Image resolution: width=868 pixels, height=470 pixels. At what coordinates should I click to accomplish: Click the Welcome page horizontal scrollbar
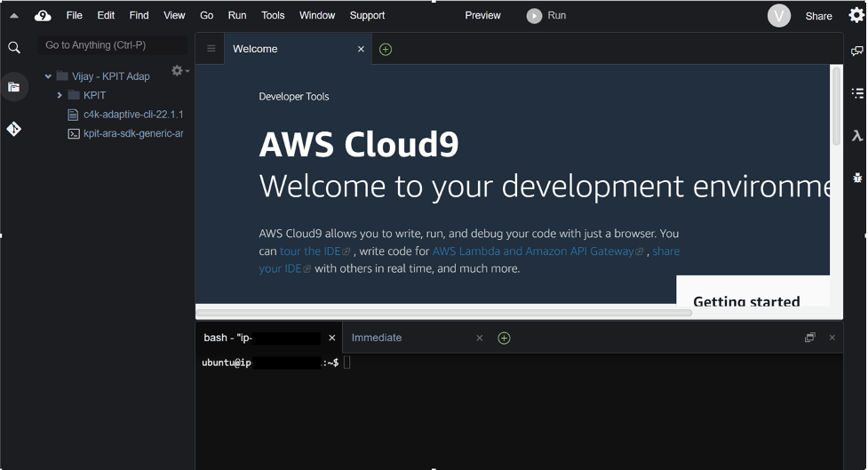(444, 313)
